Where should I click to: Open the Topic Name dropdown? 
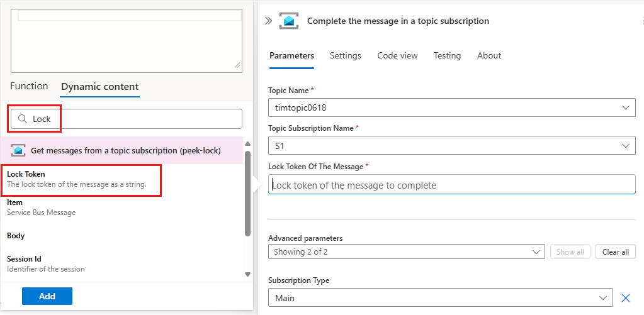click(625, 108)
